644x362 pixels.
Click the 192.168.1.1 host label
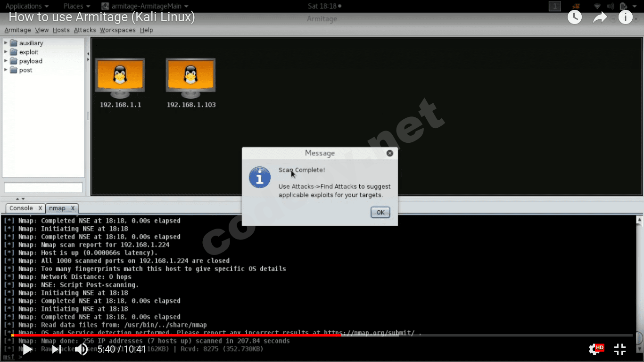click(120, 105)
